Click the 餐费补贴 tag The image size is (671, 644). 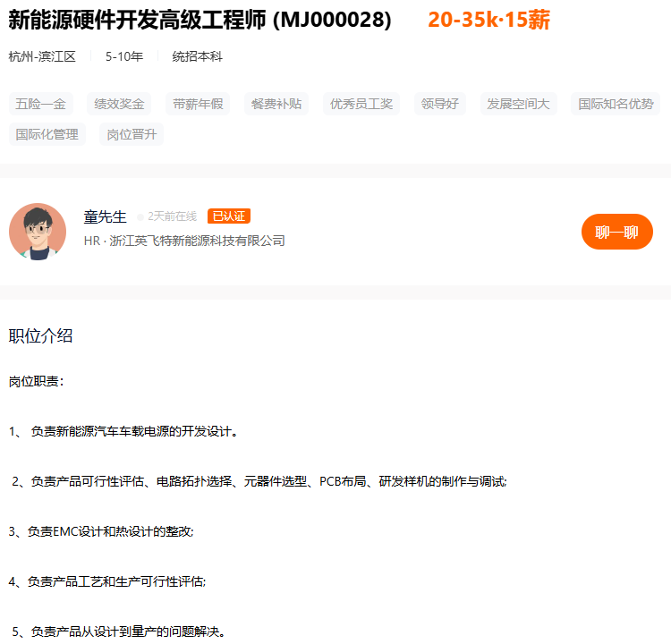[x=276, y=104]
